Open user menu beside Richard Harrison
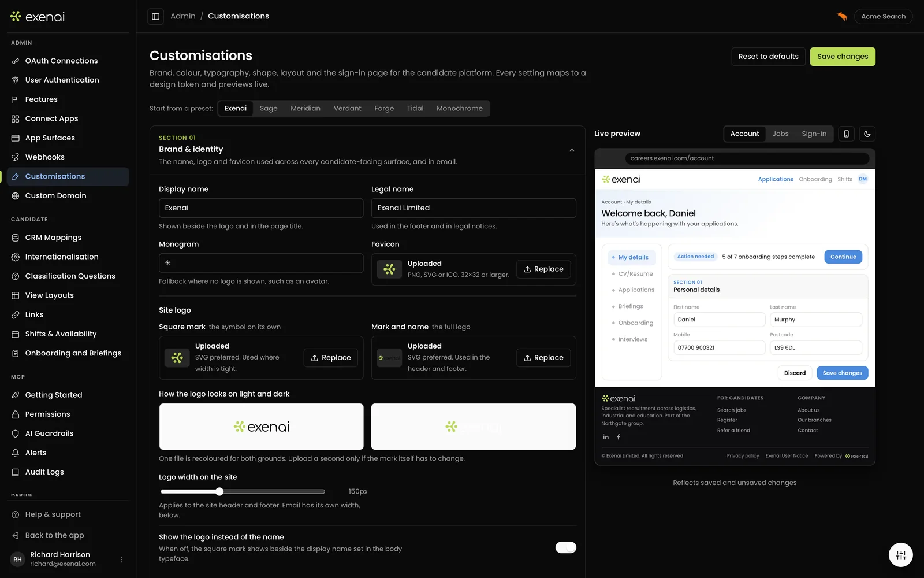This screenshot has height=578, width=924. click(x=121, y=560)
